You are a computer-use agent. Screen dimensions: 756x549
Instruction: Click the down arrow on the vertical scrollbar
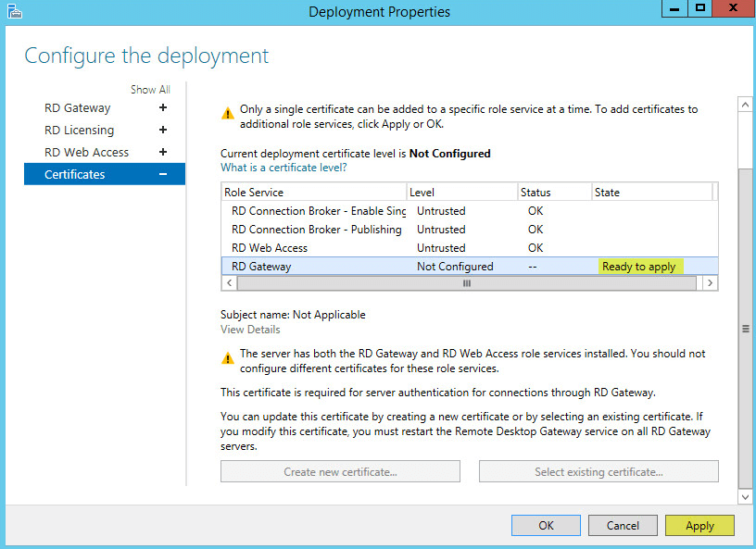pos(745,496)
